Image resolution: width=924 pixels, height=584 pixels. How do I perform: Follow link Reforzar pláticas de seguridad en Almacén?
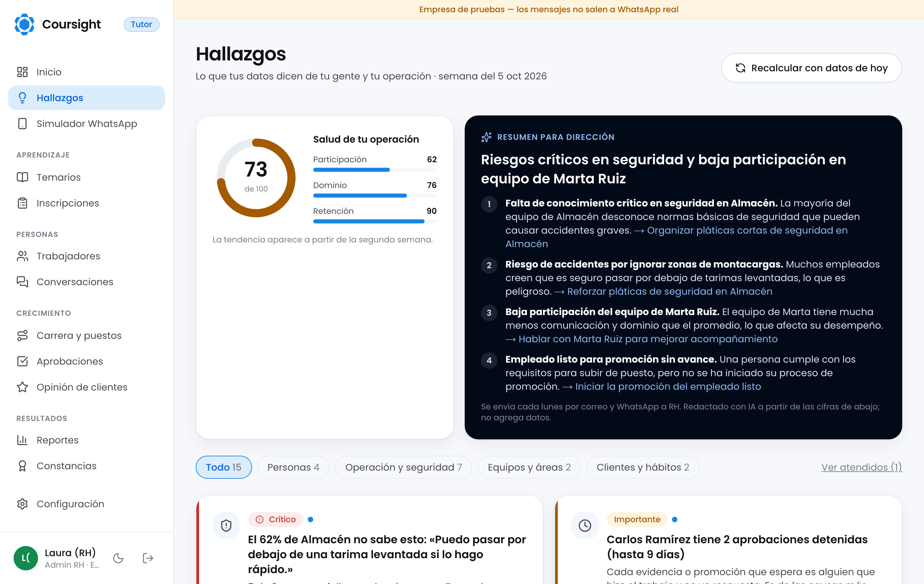tap(663, 291)
